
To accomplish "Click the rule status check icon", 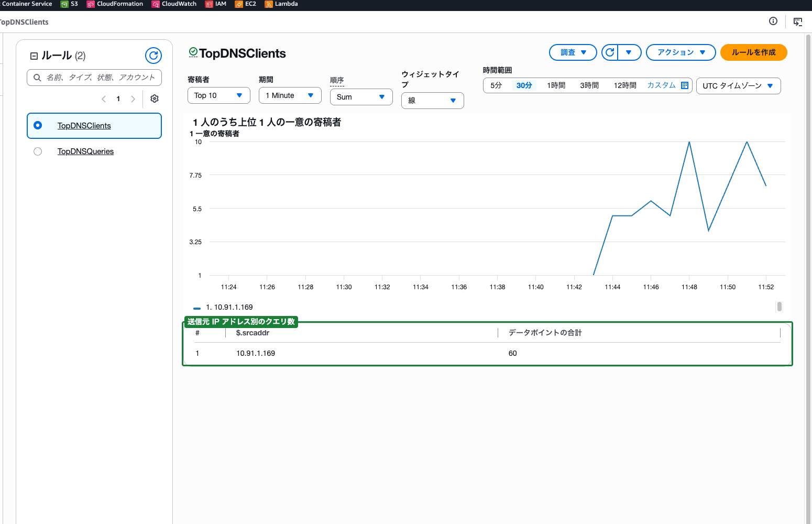I will click(193, 51).
